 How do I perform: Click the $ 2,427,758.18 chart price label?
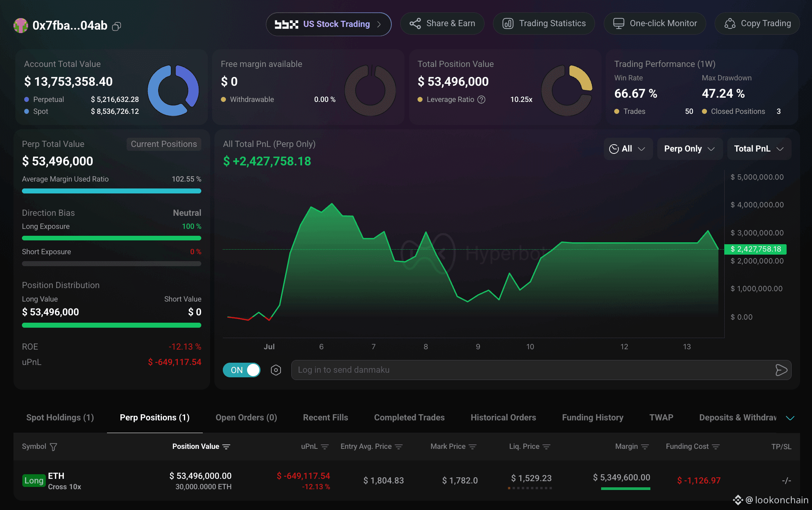(755, 249)
